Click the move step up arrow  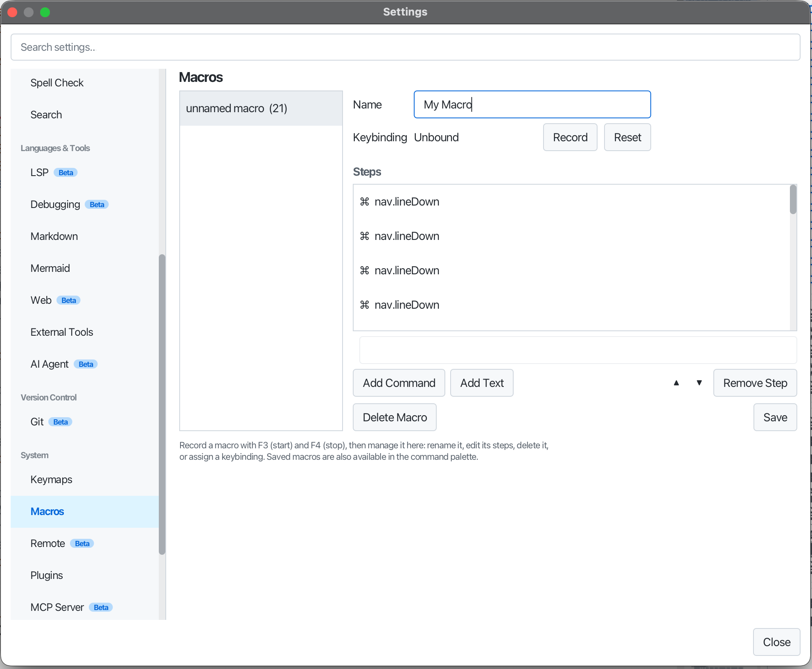676,383
